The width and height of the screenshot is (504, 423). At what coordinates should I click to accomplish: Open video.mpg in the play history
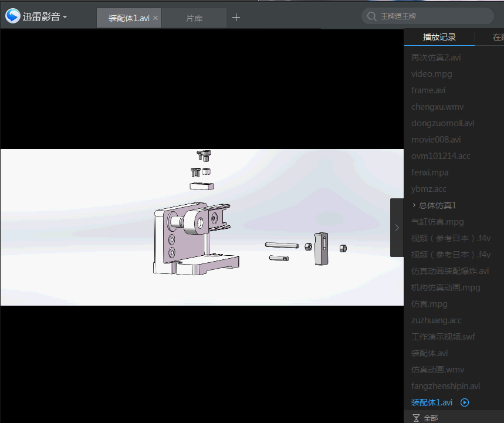431,74
